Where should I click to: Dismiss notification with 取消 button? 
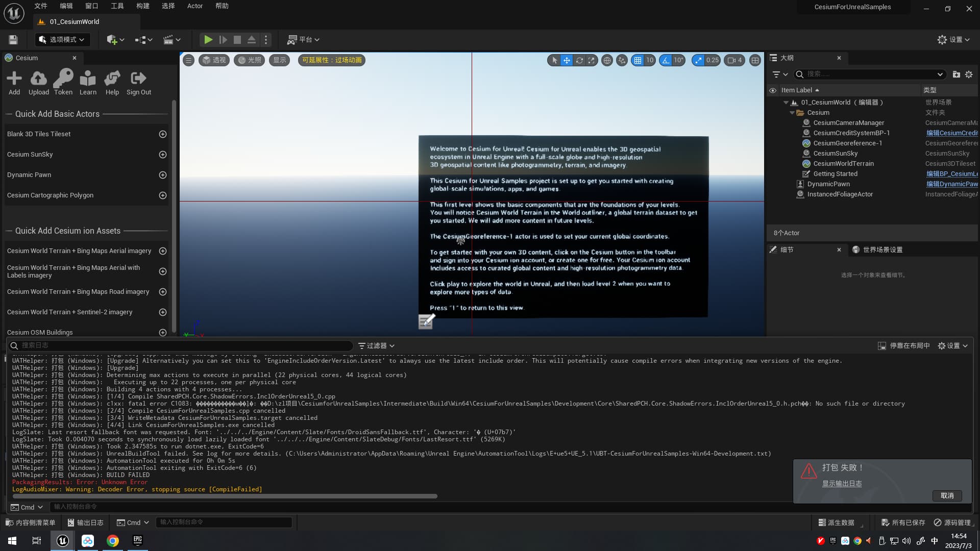(x=947, y=496)
